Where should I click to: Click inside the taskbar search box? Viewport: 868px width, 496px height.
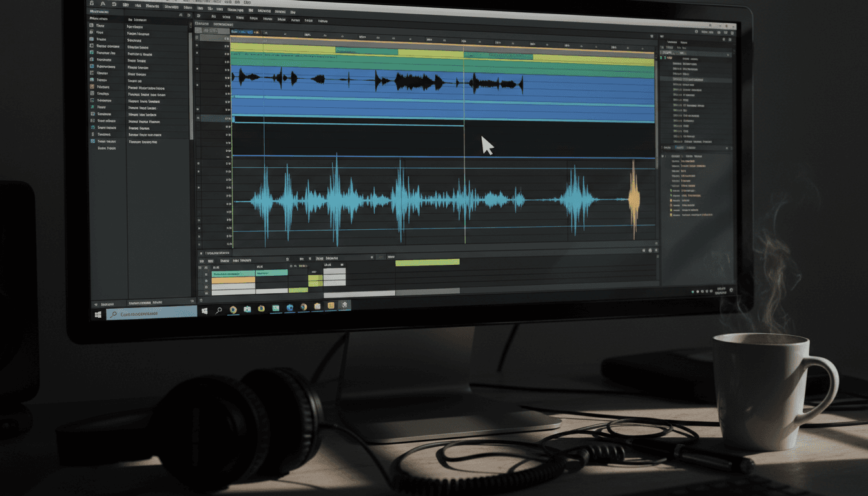[x=152, y=313]
